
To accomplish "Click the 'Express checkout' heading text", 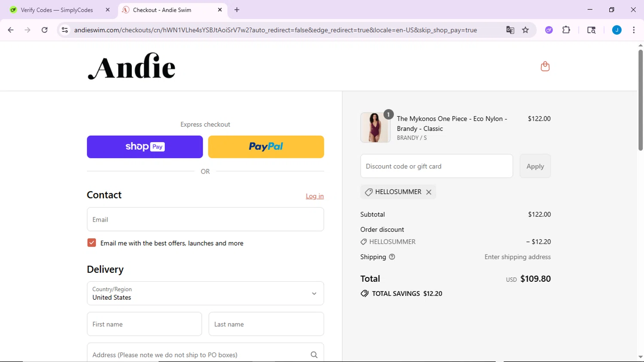I will [205, 125].
